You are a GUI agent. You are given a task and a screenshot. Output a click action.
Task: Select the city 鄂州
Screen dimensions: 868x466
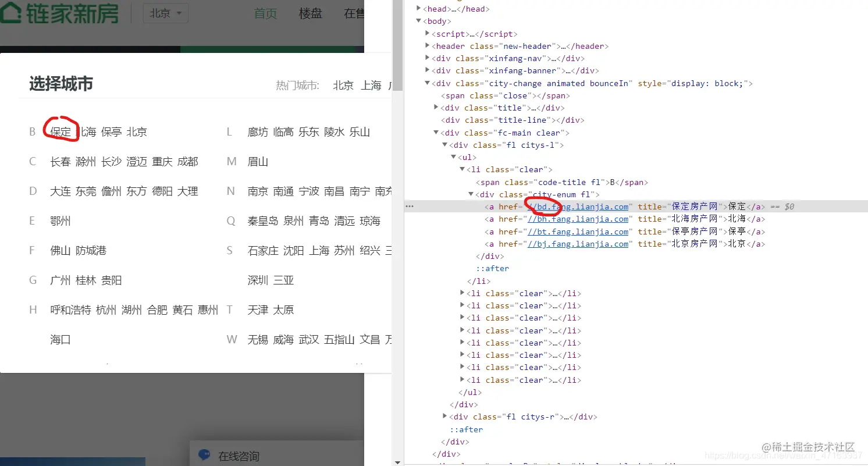point(61,221)
